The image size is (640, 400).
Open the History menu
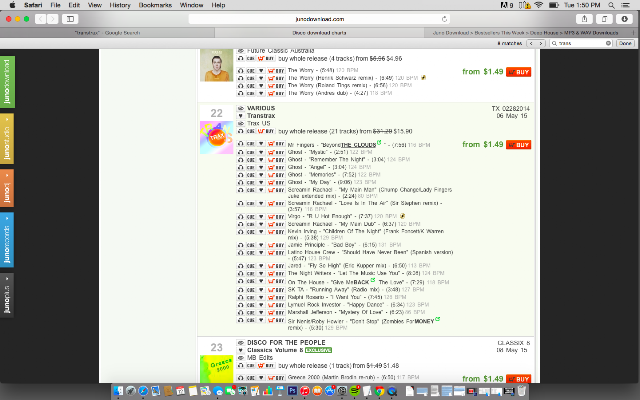click(x=120, y=5)
